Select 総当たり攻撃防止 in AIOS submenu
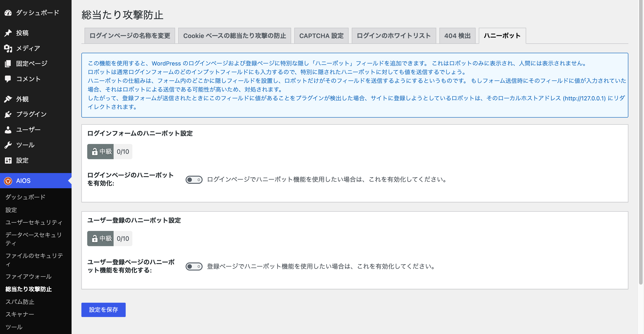The image size is (644, 334). (28, 289)
